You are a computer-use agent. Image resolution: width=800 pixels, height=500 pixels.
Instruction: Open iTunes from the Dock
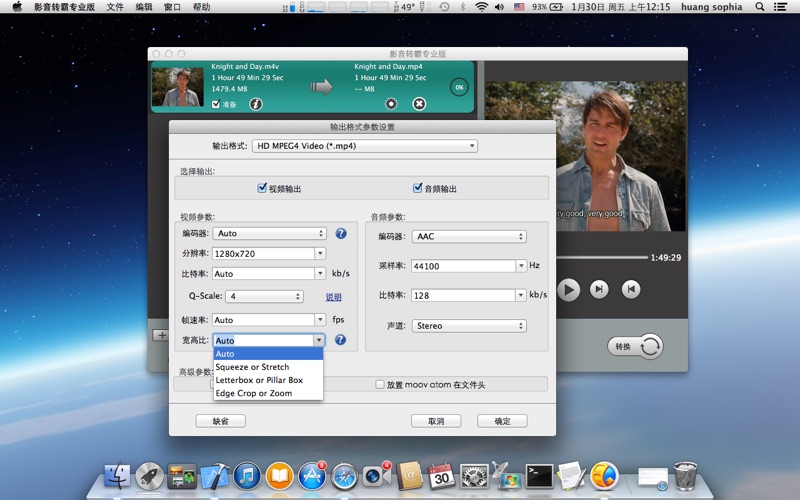(x=247, y=476)
